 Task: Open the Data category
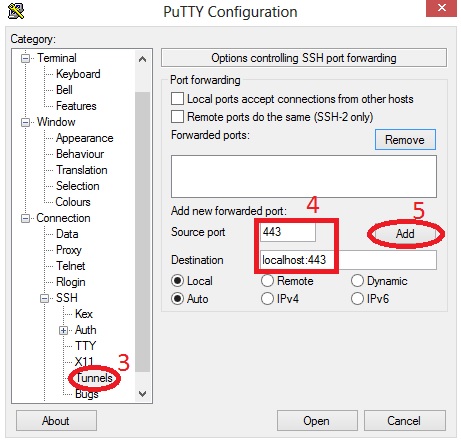click(x=67, y=234)
